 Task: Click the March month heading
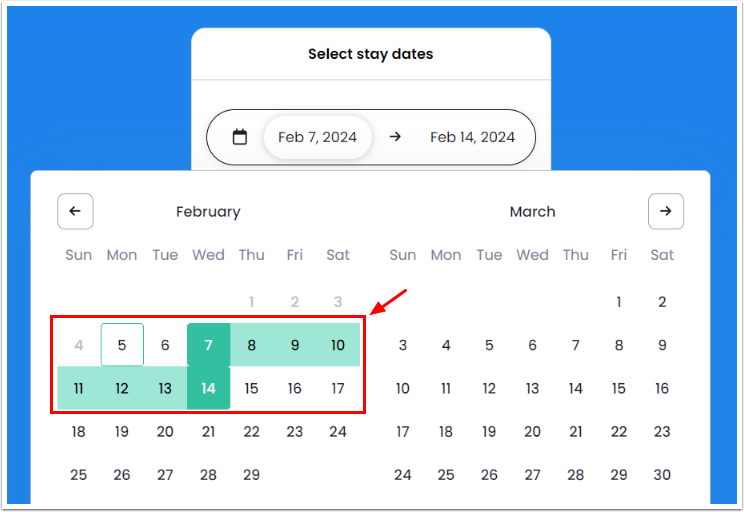coord(532,211)
